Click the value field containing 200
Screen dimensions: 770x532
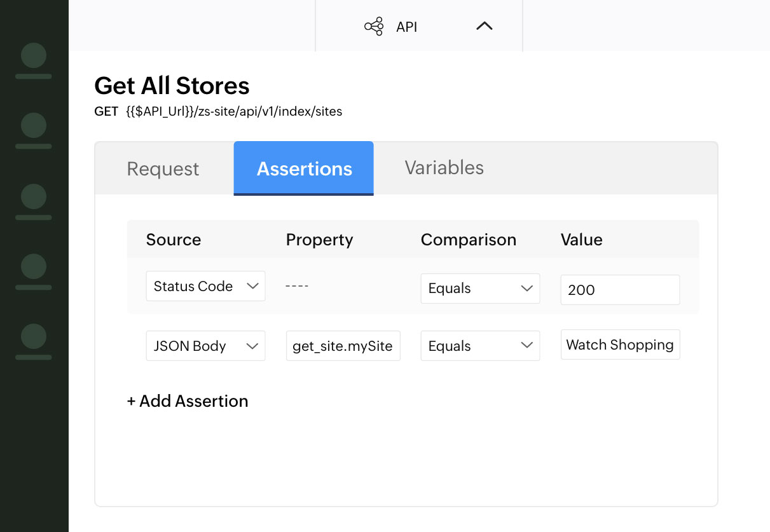tap(620, 290)
